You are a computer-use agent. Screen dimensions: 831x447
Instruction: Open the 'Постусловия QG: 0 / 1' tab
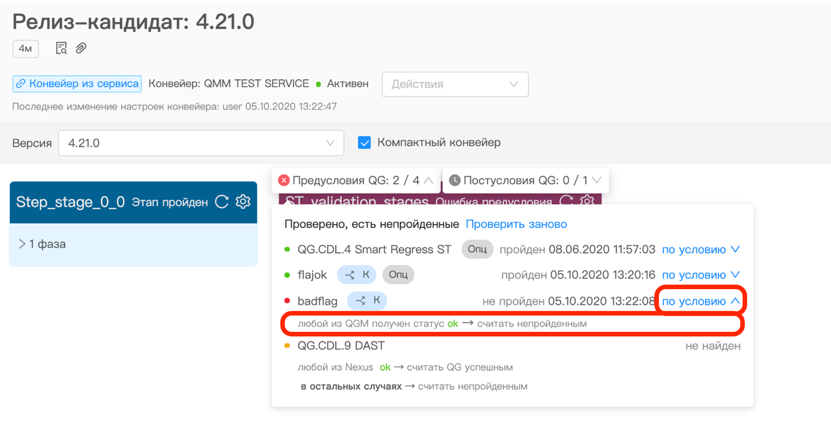525,180
